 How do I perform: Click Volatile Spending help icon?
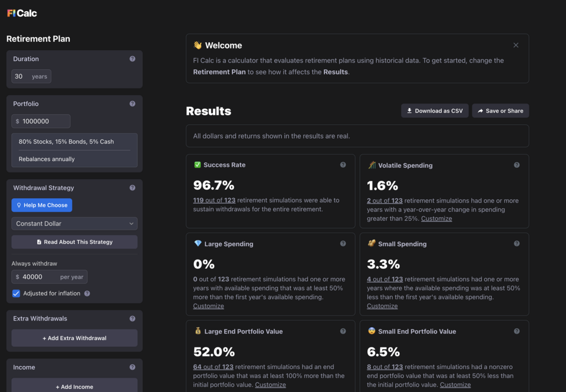pyautogui.click(x=516, y=165)
